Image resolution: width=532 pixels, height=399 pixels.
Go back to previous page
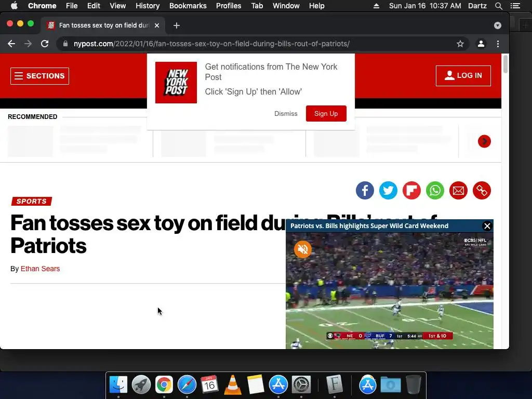11,44
